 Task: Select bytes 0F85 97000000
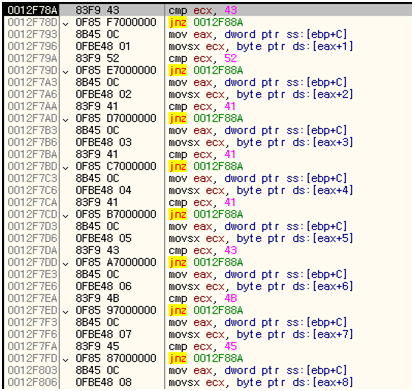point(116,310)
